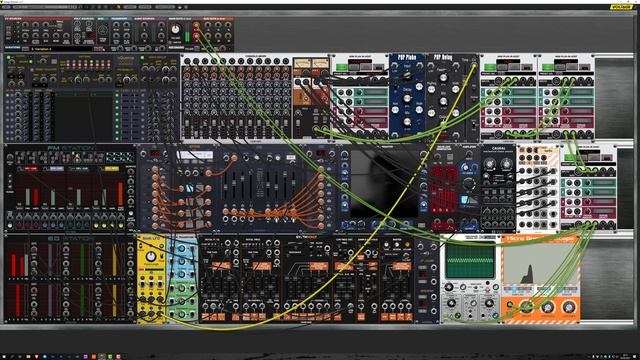Click the PM Station waveform display

pos(120,157)
